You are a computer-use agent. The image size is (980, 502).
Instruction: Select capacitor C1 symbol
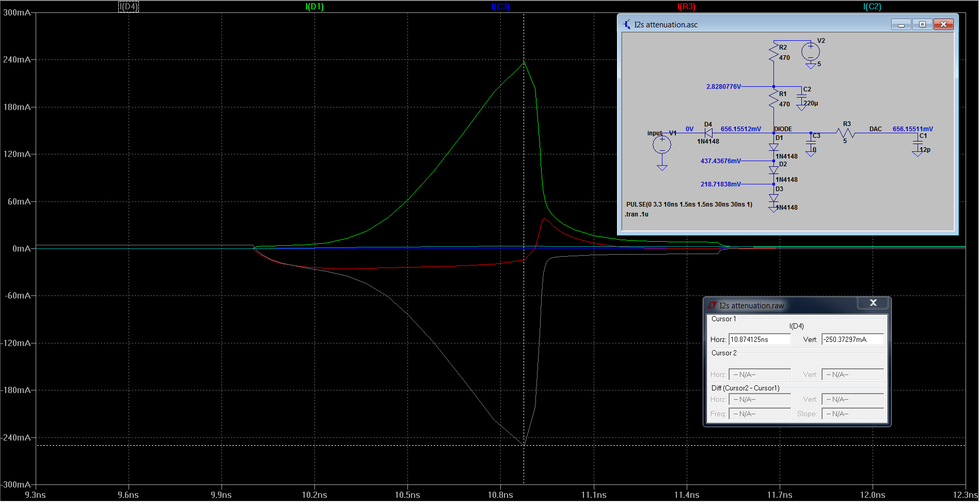click(x=918, y=143)
